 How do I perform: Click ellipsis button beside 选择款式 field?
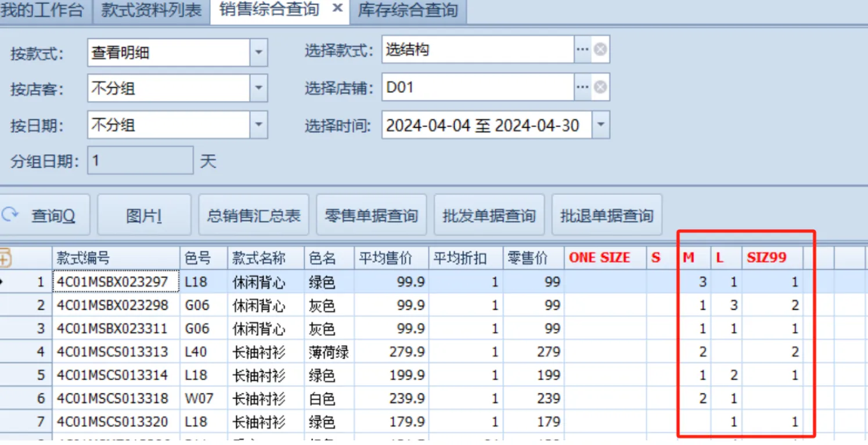(582, 50)
